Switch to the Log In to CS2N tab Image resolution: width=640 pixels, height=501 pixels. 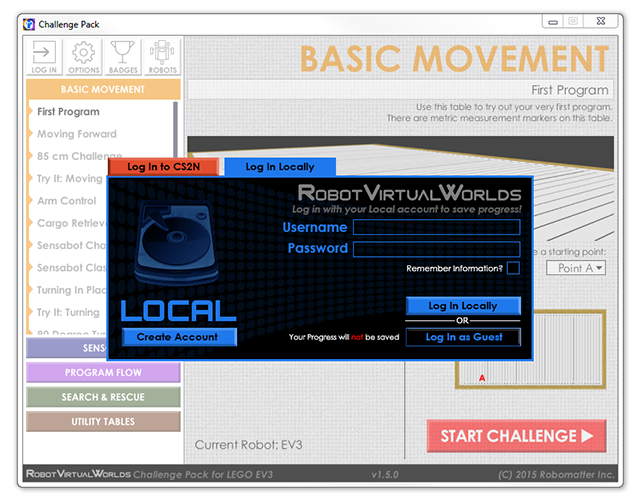pos(163,167)
